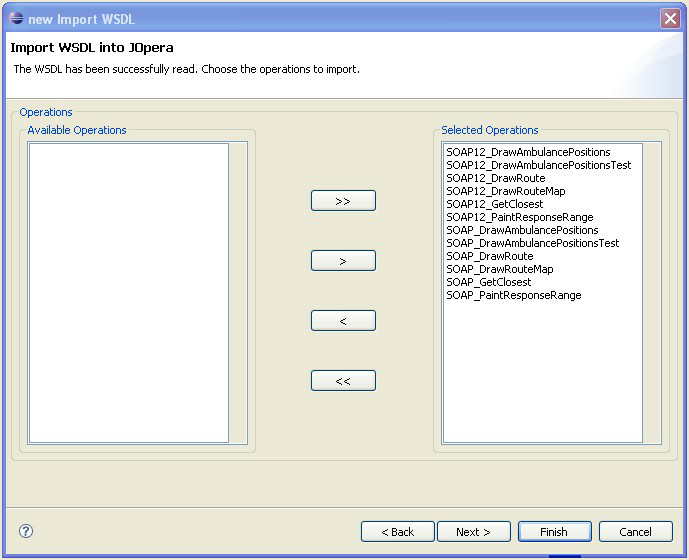
Task: Select SOAP12_DrawRoute operation
Action: (x=496, y=178)
